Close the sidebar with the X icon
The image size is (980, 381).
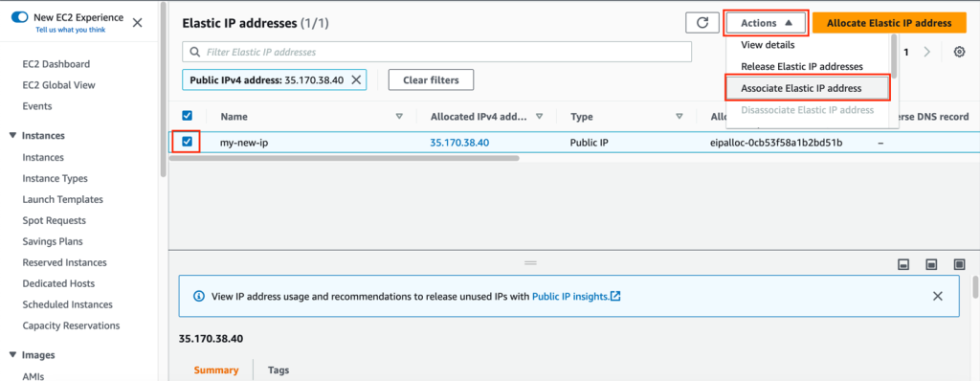click(138, 23)
